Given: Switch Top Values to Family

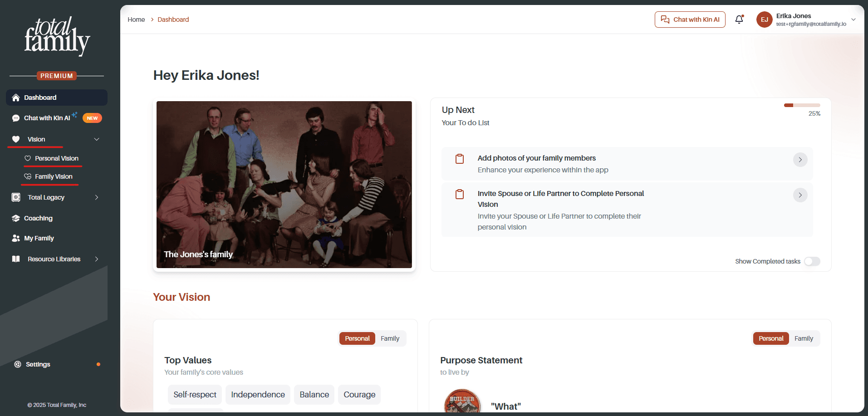Looking at the screenshot, I should (390, 338).
